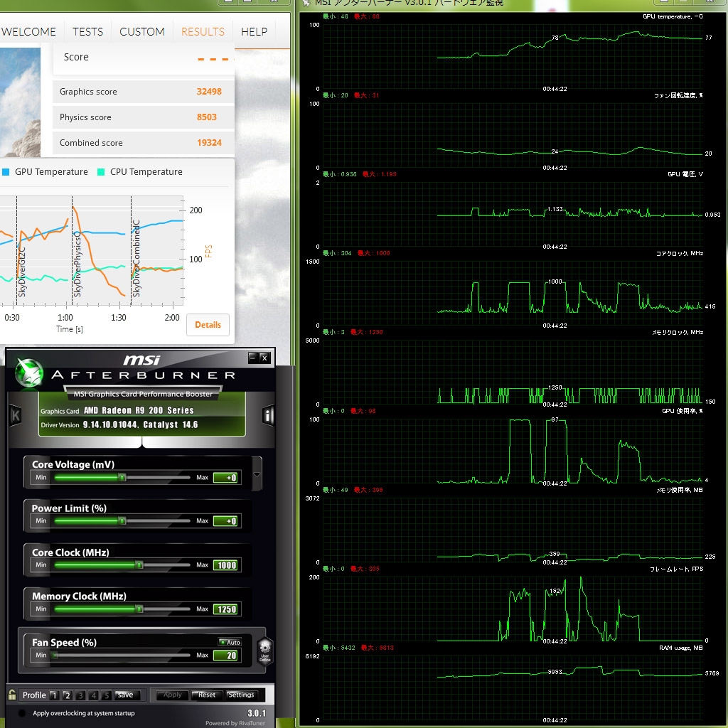Switch to the WELCOME tab in 3DMark

28,31
